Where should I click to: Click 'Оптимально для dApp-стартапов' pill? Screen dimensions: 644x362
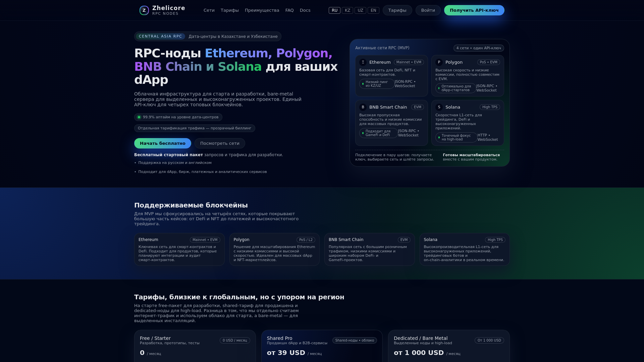[x=455, y=88]
